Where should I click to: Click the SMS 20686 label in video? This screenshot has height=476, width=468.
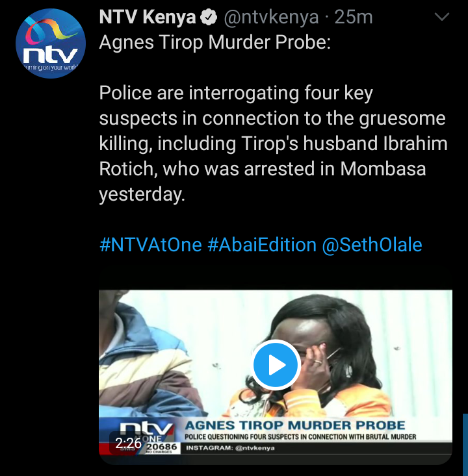161,447
